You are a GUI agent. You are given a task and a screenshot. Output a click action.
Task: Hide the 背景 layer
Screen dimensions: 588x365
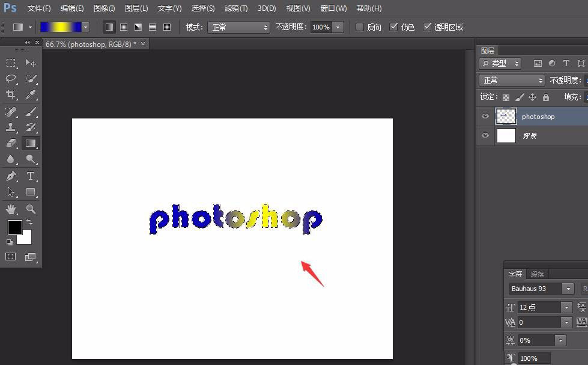pyautogui.click(x=485, y=135)
